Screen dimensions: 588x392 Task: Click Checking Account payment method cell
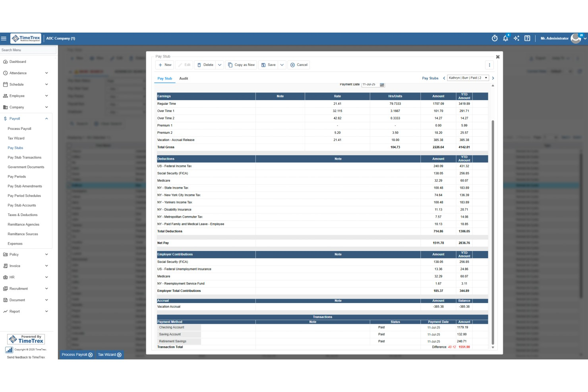coord(179,328)
